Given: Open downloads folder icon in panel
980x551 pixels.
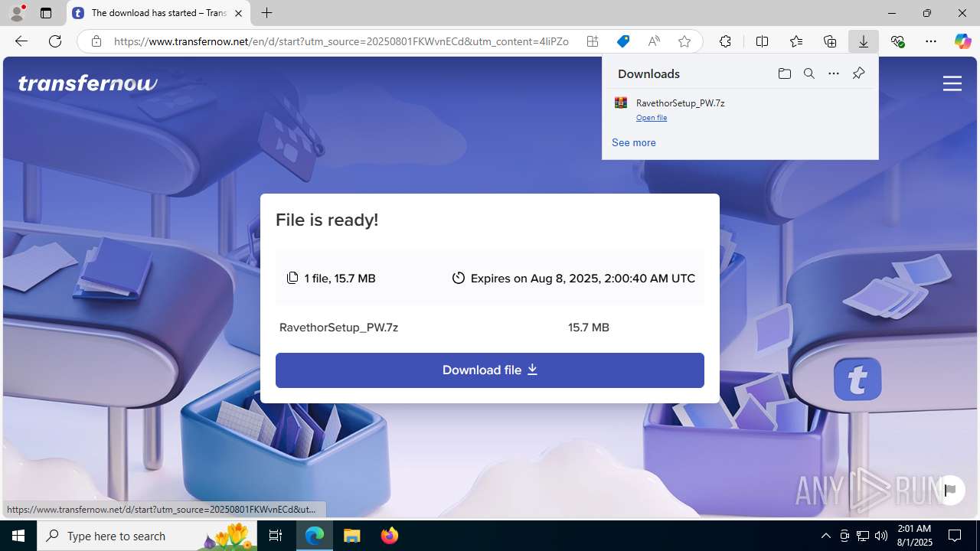Looking at the screenshot, I should (784, 73).
